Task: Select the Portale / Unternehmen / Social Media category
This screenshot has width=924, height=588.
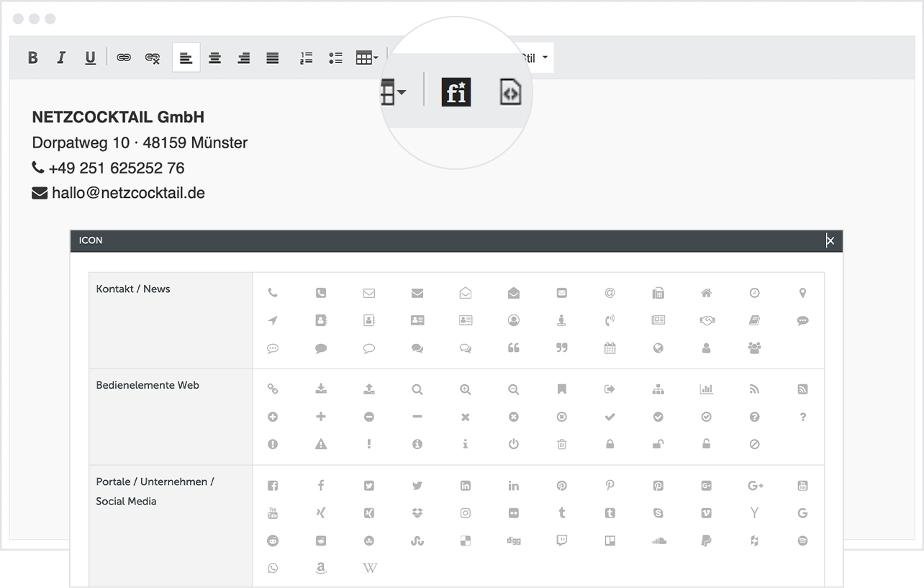Action: (x=155, y=491)
